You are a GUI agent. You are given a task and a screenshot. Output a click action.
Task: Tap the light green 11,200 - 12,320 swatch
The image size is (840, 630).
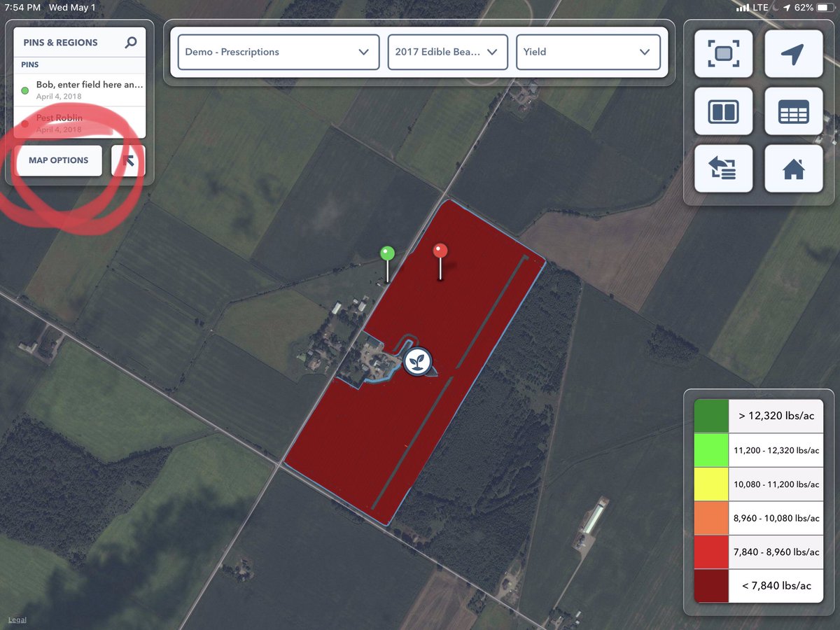coord(711,450)
